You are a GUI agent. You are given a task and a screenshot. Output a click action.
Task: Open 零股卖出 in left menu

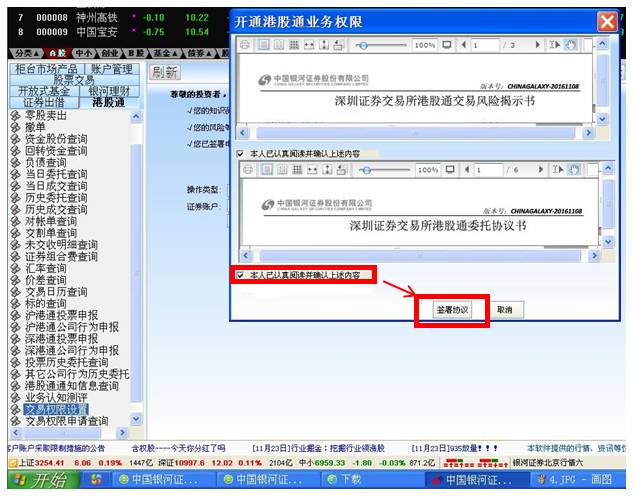46,116
